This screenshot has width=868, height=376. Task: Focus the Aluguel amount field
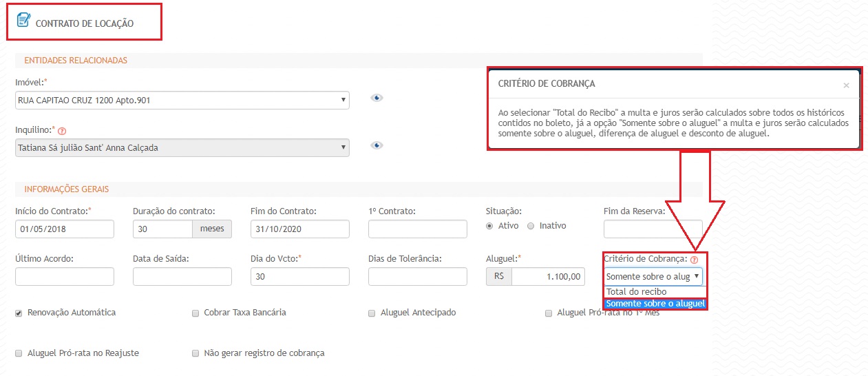coord(549,277)
